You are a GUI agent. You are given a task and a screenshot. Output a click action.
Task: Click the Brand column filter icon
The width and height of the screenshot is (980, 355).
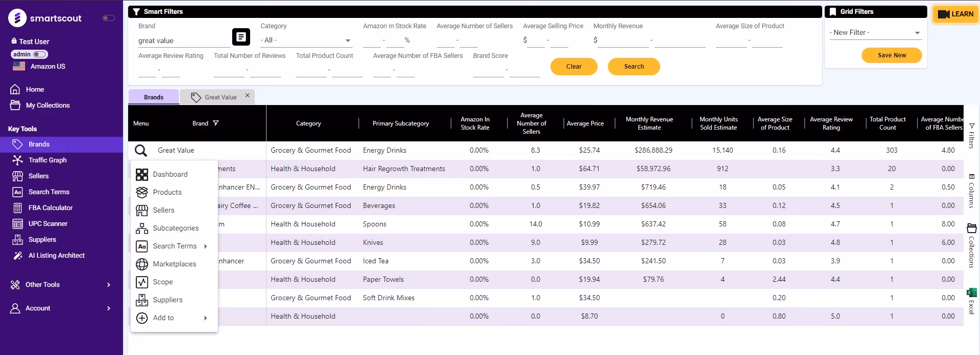pos(216,123)
